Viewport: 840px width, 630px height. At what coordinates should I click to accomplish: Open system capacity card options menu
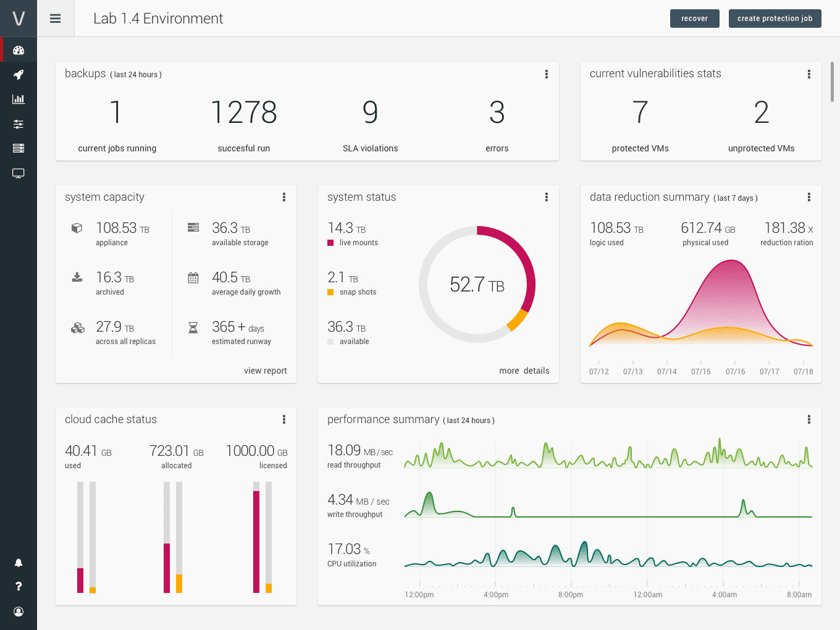[x=284, y=197]
